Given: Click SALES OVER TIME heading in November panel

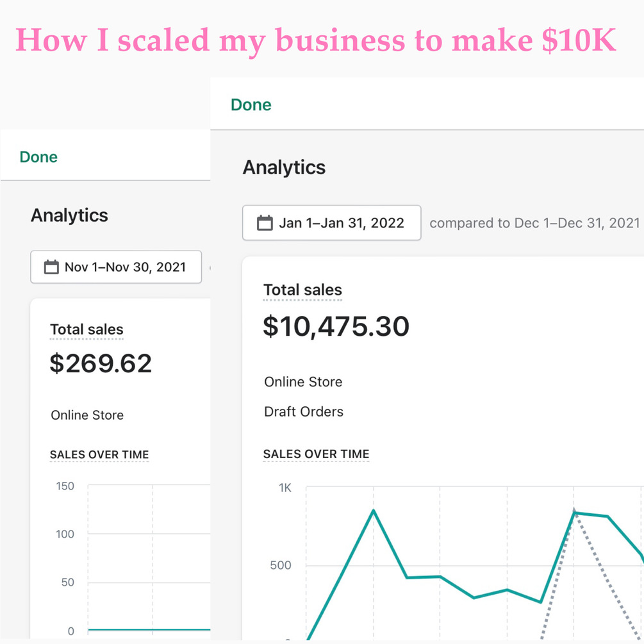Looking at the screenshot, I should pos(99,454).
